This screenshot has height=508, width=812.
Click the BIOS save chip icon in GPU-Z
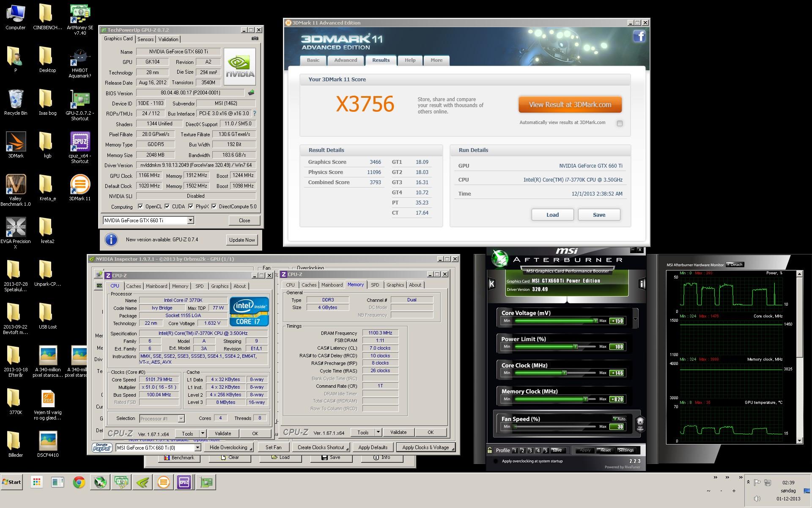click(x=251, y=93)
